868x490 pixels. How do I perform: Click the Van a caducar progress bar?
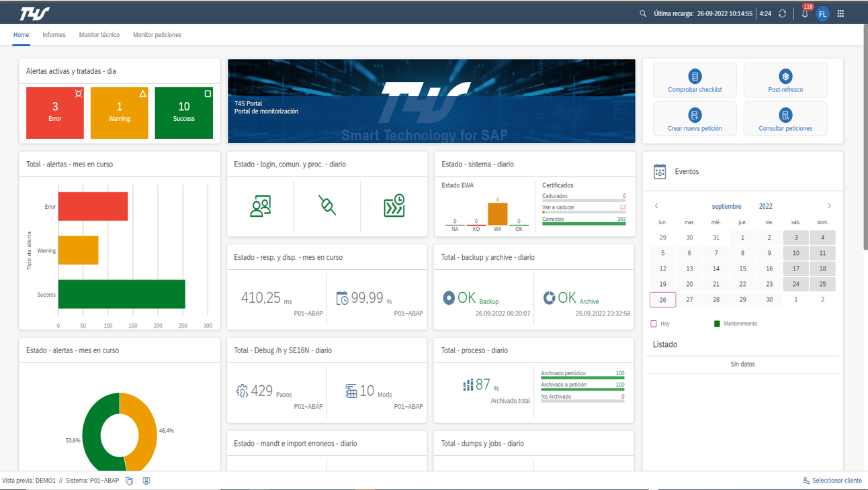coord(584,212)
